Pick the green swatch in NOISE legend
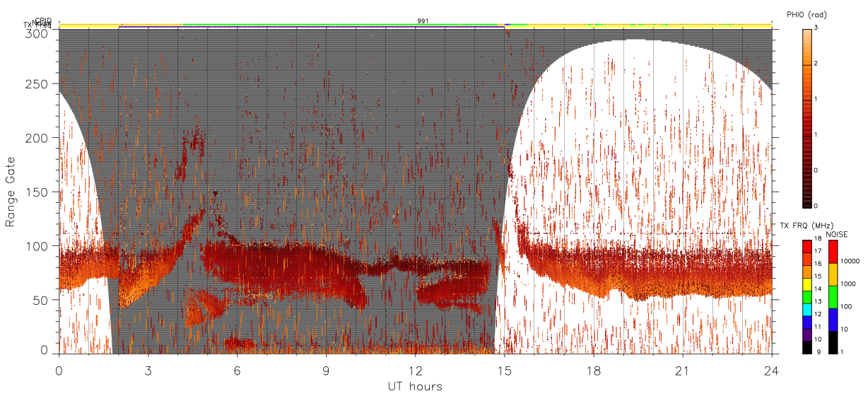This screenshot has height=401, width=868. [x=835, y=296]
